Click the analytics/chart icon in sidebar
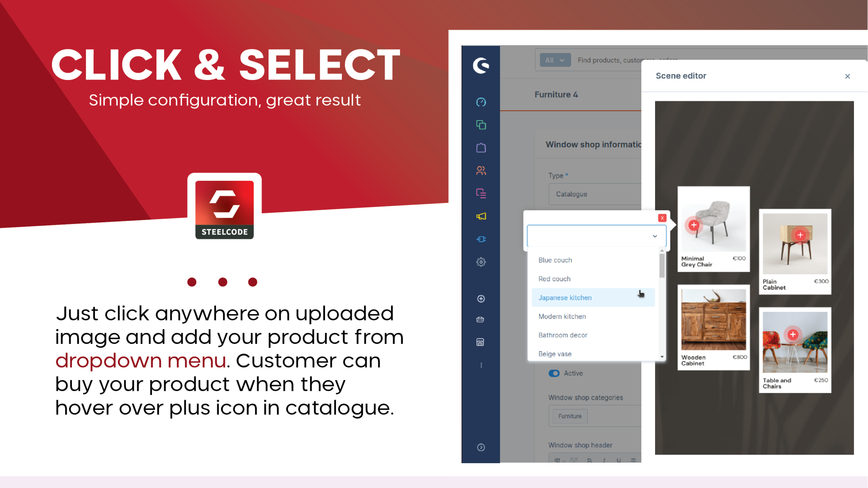868x488 pixels. pyautogui.click(x=481, y=103)
